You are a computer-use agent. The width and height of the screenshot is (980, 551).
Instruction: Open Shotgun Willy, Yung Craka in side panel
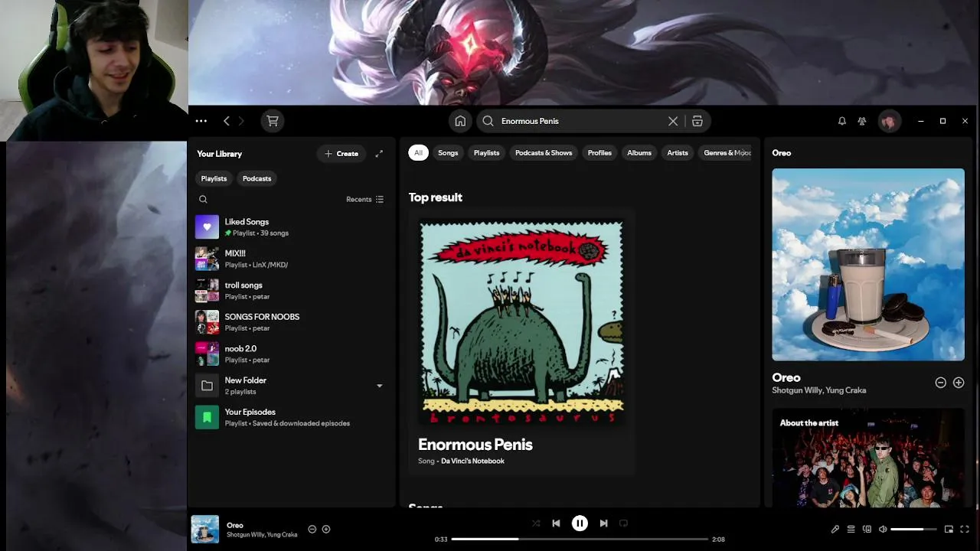tap(818, 390)
